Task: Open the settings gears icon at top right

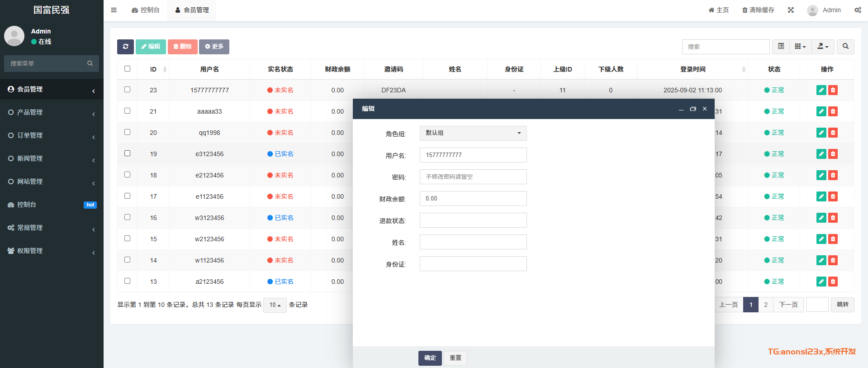Action: (858, 10)
